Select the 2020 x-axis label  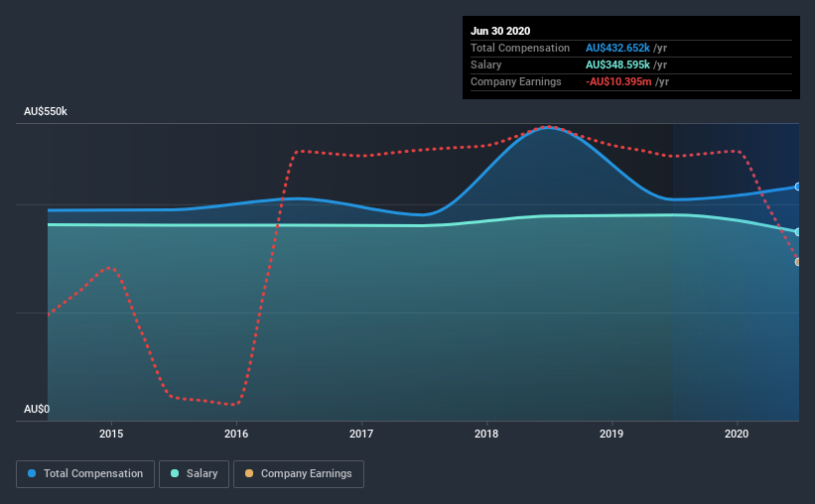pos(737,434)
